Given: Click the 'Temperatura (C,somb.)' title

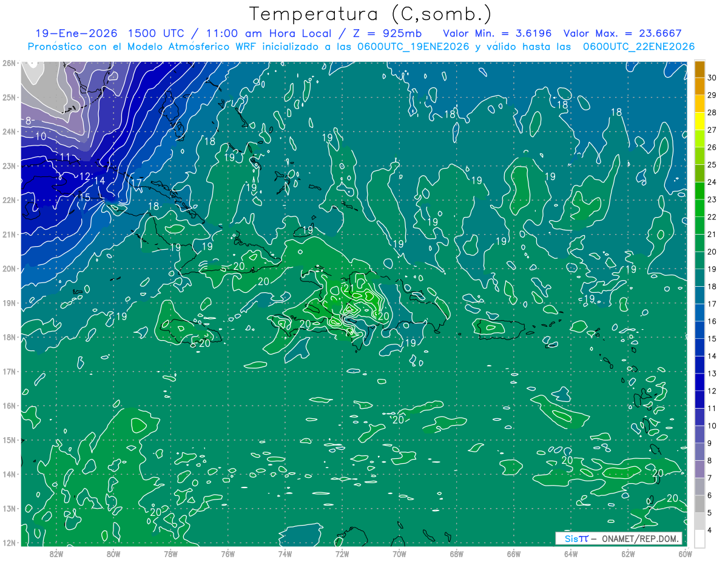Looking at the screenshot, I should pyautogui.click(x=371, y=14).
